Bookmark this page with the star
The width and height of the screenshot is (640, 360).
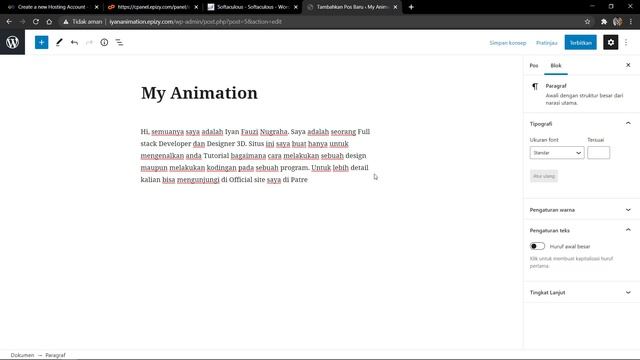click(x=587, y=22)
